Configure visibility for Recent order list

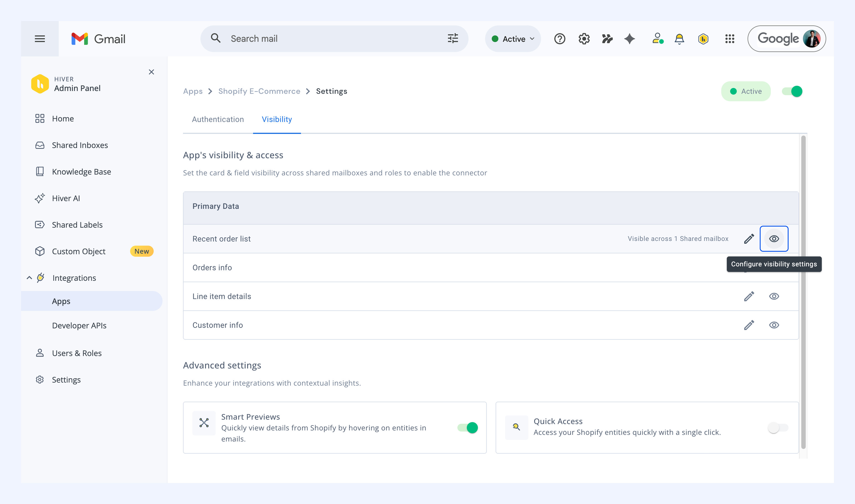tap(774, 239)
